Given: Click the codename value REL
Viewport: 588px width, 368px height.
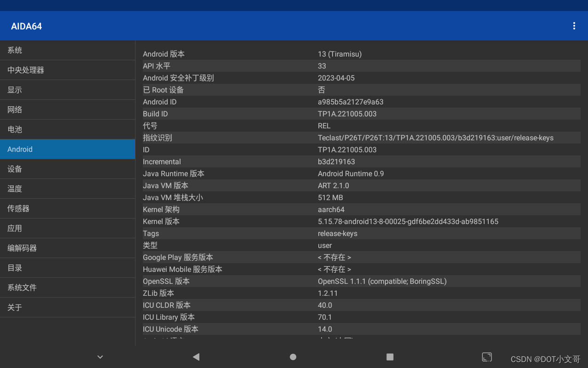Looking at the screenshot, I should click(x=324, y=126).
